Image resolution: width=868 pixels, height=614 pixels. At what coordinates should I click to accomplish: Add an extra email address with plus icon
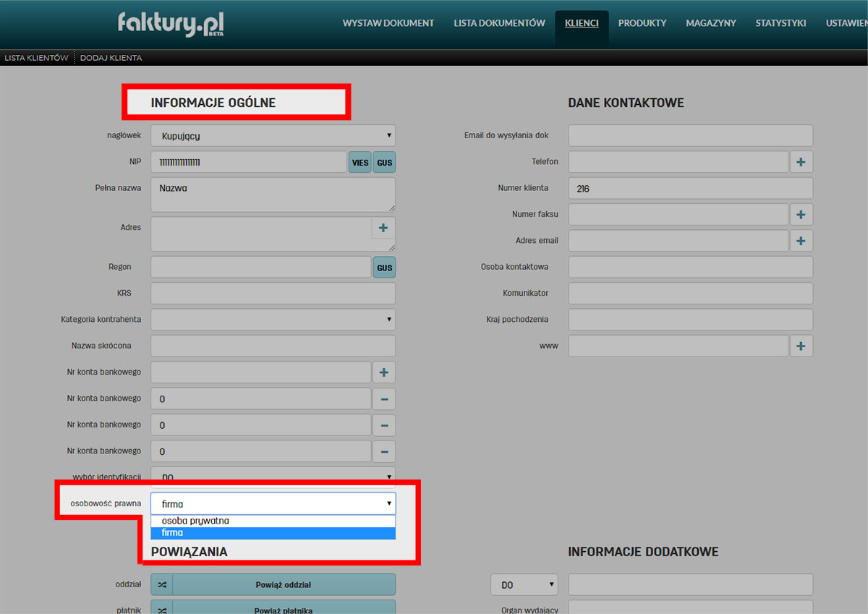point(801,241)
